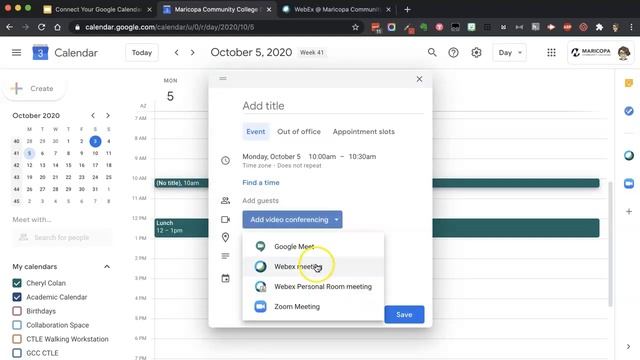
Task: Open the Maricopa account avatar
Action: pos(623,53)
